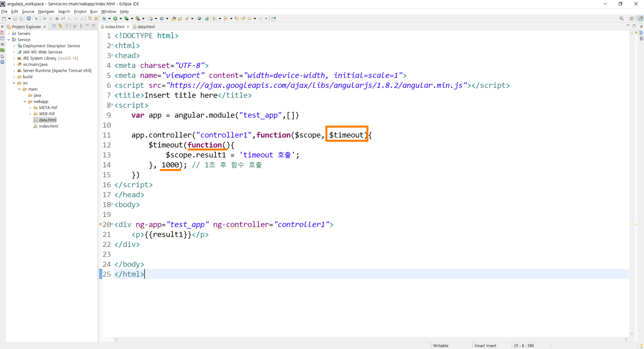Minimize the editor area

(x=628, y=26)
